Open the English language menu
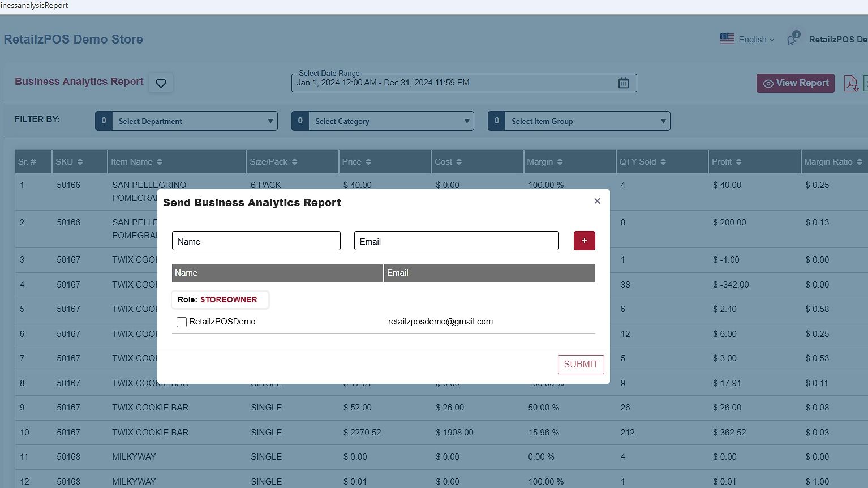 [756, 40]
